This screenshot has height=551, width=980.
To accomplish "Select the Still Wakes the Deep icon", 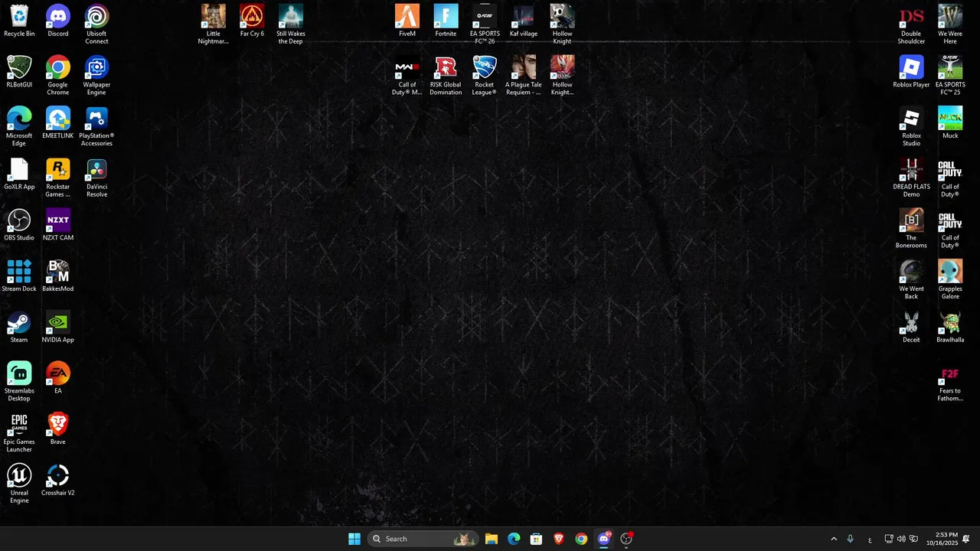I will click(x=291, y=24).
